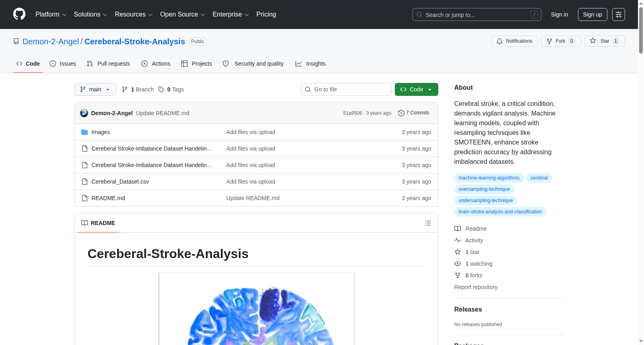The image size is (644, 345).
Task: Switch to the Pull requests tab
Action: pyautogui.click(x=108, y=64)
